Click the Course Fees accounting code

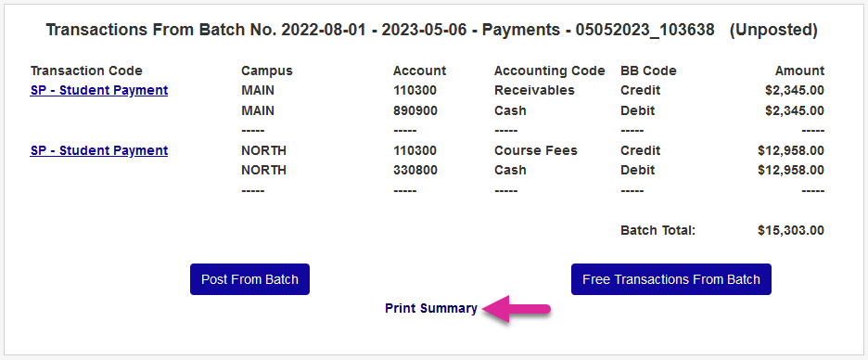click(x=536, y=150)
